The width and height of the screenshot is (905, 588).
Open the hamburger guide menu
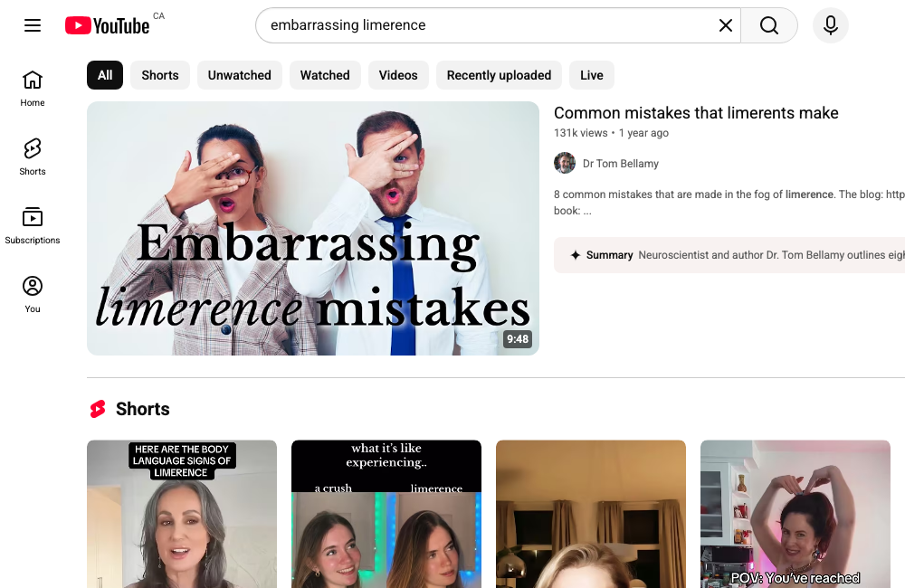tap(33, 25)
